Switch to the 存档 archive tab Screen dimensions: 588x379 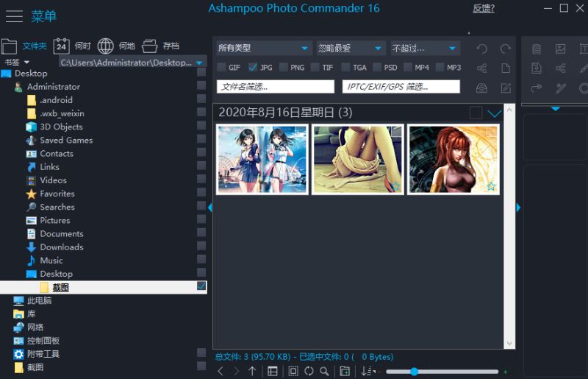pos(161,46)
